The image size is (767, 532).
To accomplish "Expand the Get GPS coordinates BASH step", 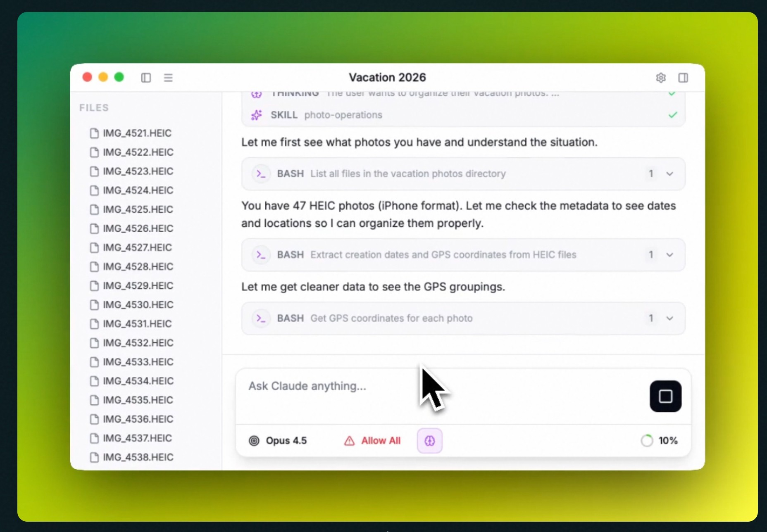I will pos(669,318).
